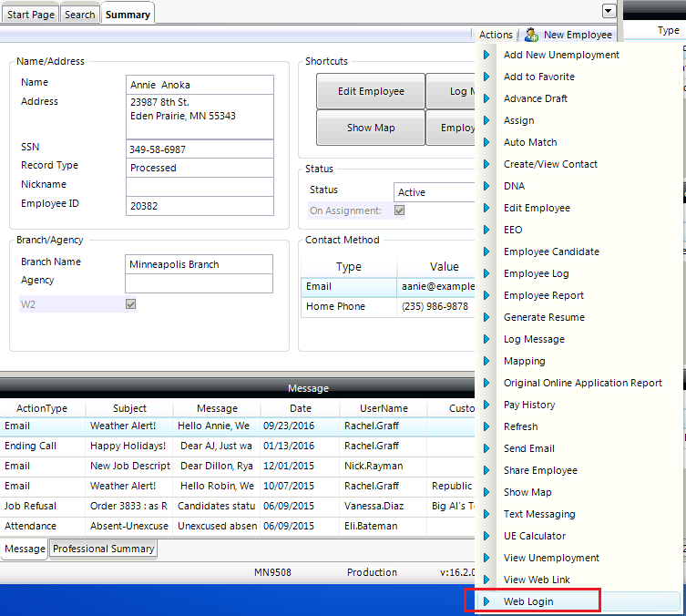Click arrow icon beside Pay History
This screenshot has height=616, width=686.
486,405
